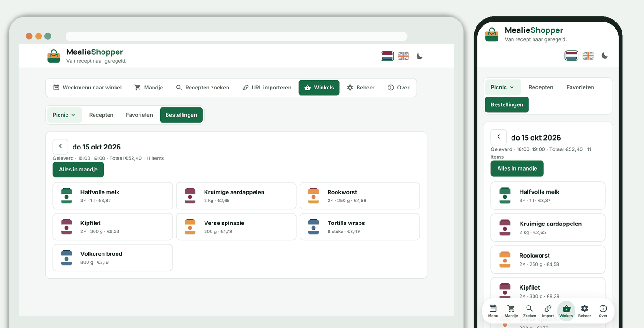The width and height of the screenshot is (644, 328).
Task: Select the Winkels tab in desktop navigation
Action: [319, 88]
